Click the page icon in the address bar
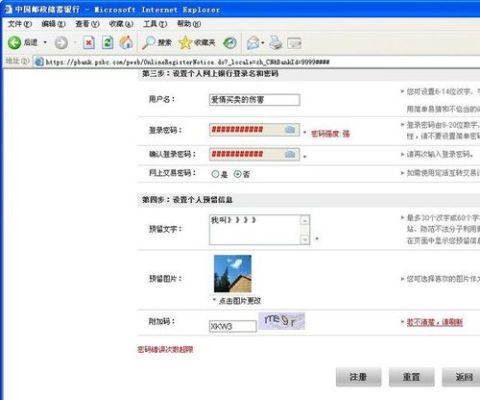Screen dimensions: 480x400 click(x=39, y=62)
